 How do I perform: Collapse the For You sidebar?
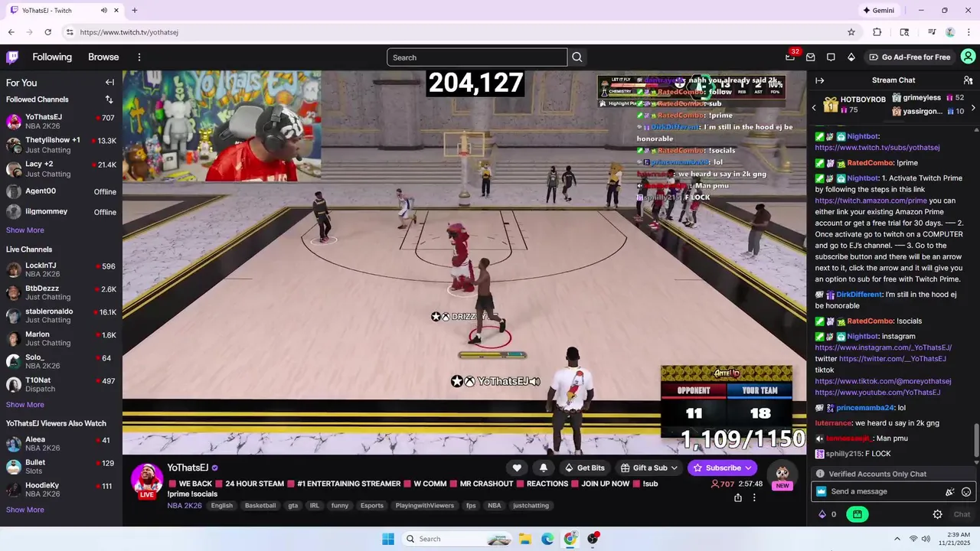[x=109, y=83]
